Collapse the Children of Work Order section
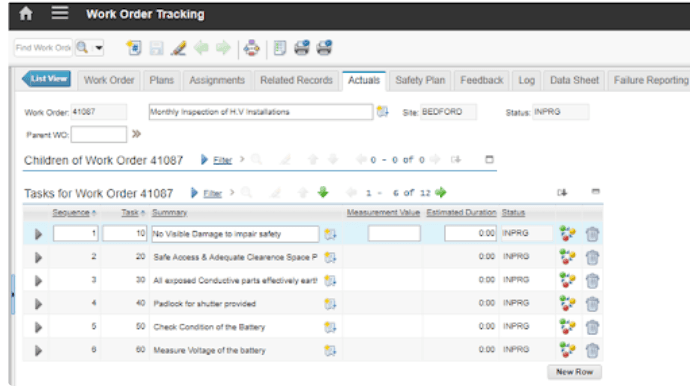 tap(489, 159)
